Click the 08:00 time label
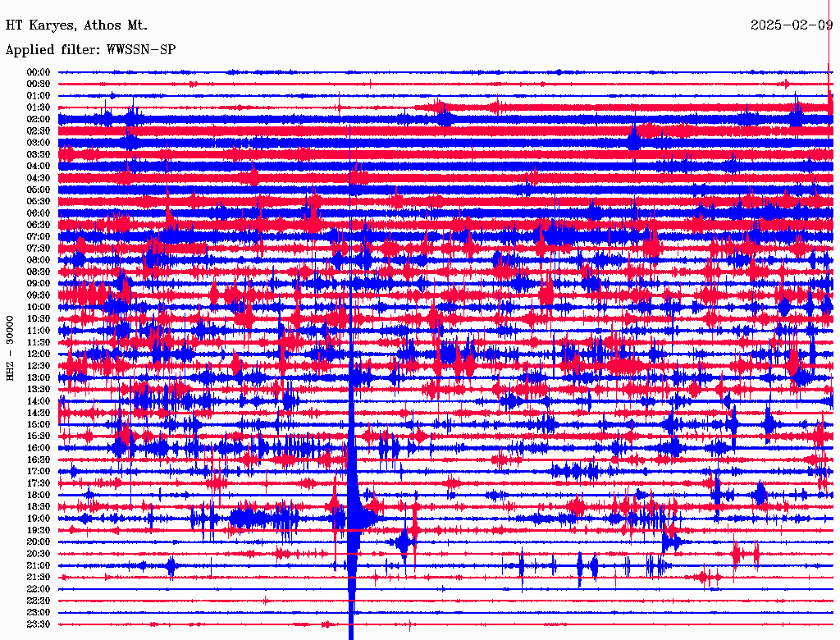840x640 pixels. [39, 260]
